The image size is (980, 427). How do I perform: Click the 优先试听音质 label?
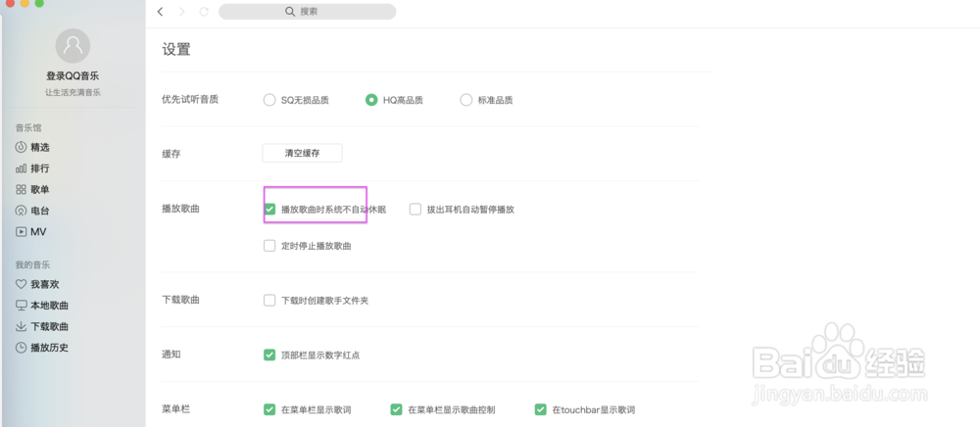190,99
